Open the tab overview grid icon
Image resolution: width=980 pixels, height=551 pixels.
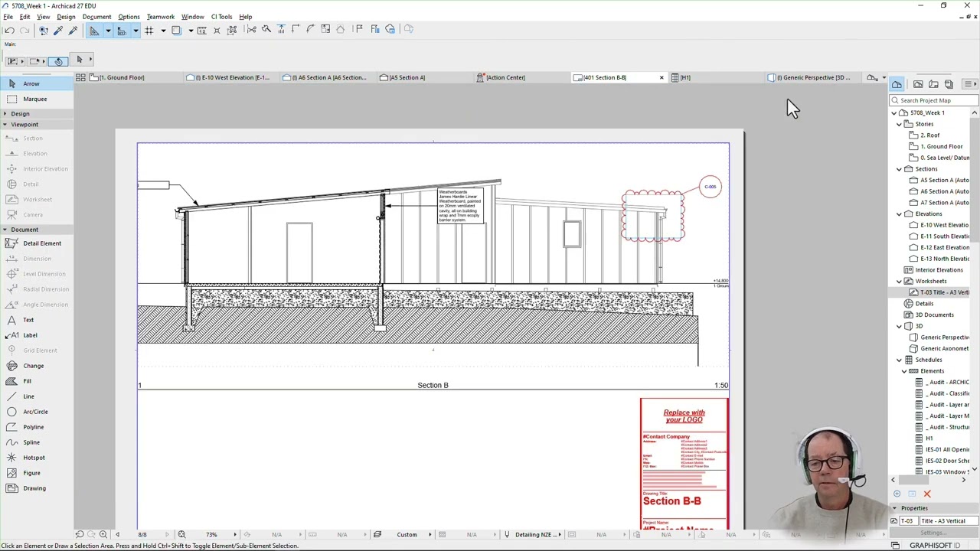[80, 77]
